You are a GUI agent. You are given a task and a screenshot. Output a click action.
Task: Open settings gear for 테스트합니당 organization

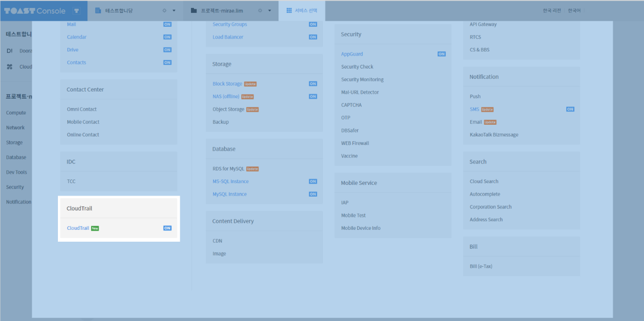pyautogui.click(x=164, y=10)
